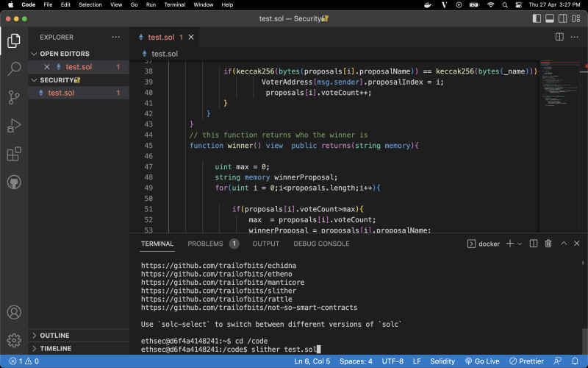Image resolution: width=588 pixels, height=368 pixels.
Task: Open Spotlight search in menu bar
Action: (505, 5)
